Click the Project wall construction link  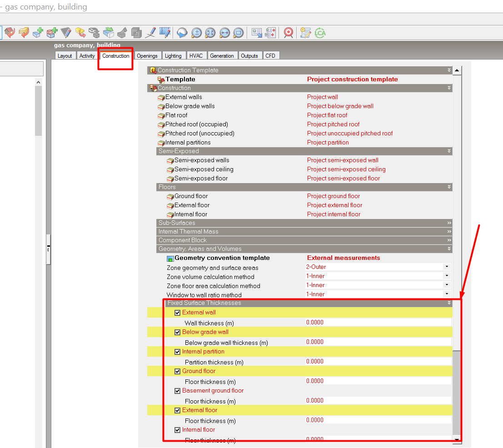[323, 97]
